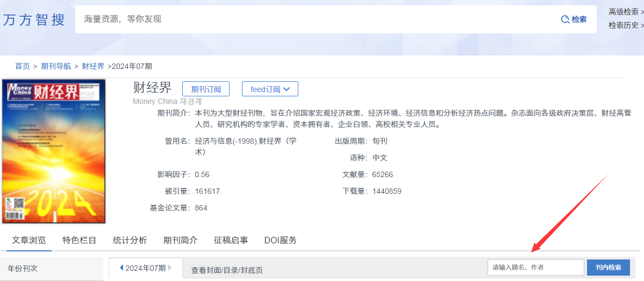644x281 pixels.
Task: Click the 万方智搜 logo
Action: 34,19
